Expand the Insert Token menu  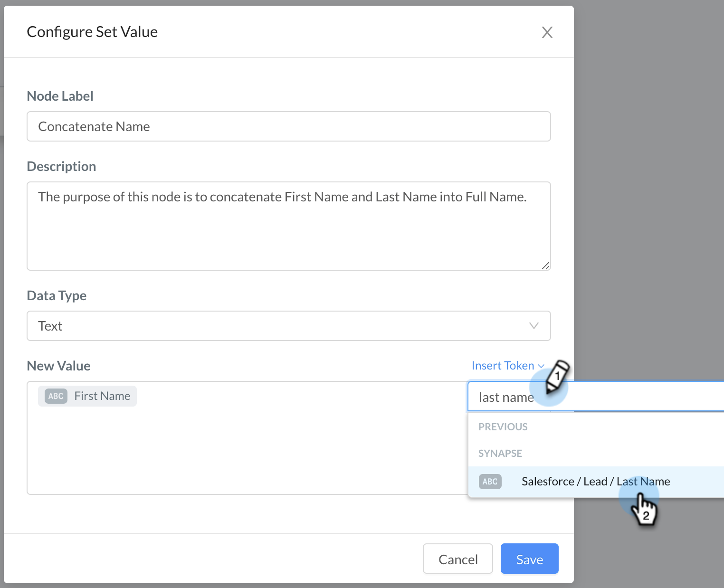pyautogui.click(x=507, y=366)
